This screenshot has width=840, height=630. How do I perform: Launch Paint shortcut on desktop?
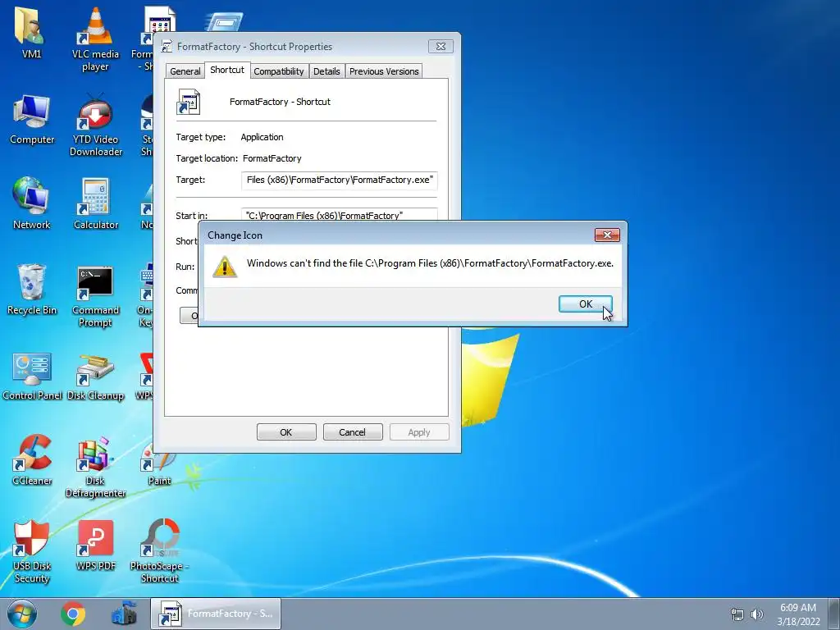coord(159,465)
